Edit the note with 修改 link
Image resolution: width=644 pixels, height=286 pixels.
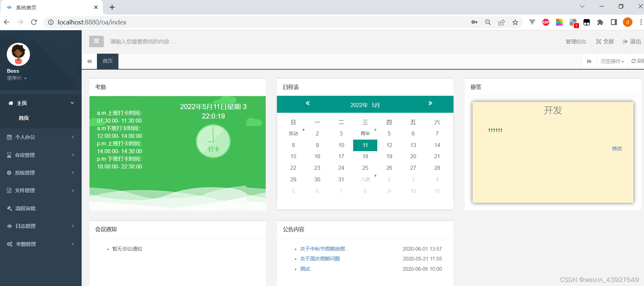[617, 148]
